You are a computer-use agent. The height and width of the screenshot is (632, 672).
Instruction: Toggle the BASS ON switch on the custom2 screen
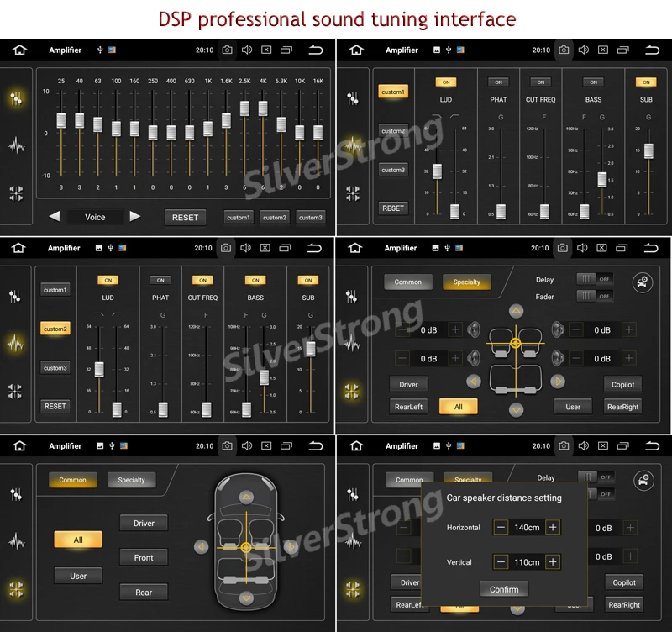click(x=255, y=280)
